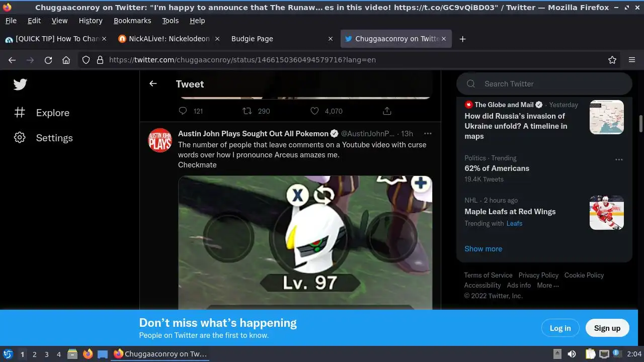Open the File menu
Image resolution: width=644 pixels, height=362 pixels.
tap(11, 21)
